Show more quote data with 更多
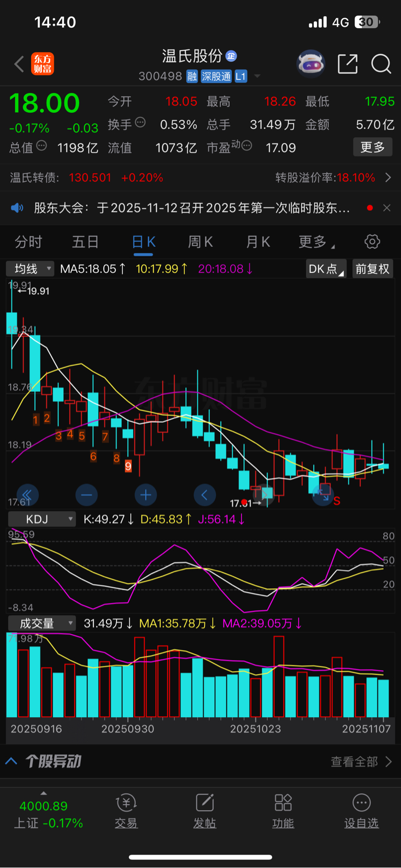 pos(373,147)
